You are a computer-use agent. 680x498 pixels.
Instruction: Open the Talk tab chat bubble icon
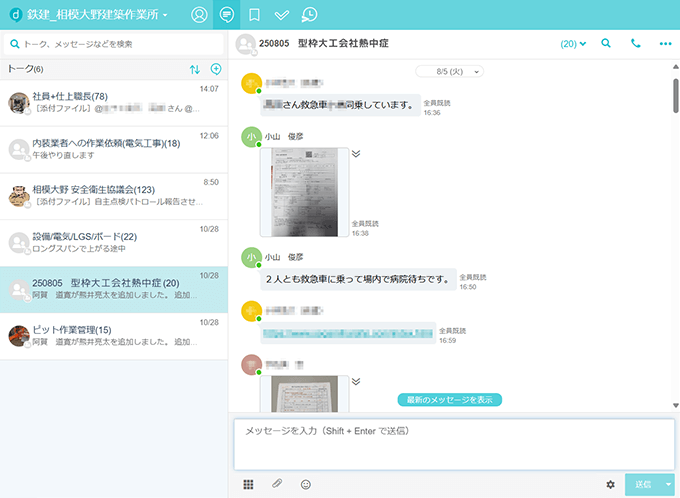coord(226,15)
